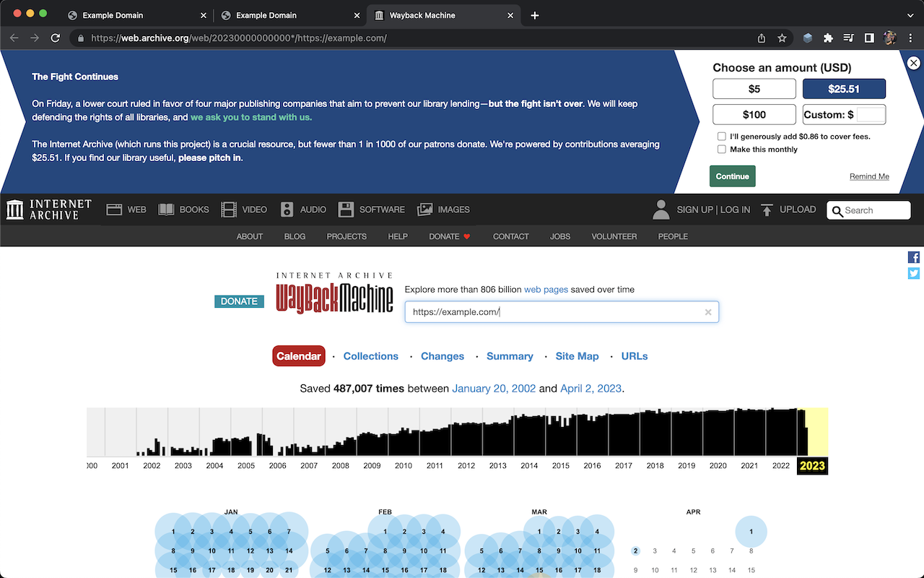Click Continue donation button
Screen dimensions: 924x578
pyautogui.click(x=732, y=176)
